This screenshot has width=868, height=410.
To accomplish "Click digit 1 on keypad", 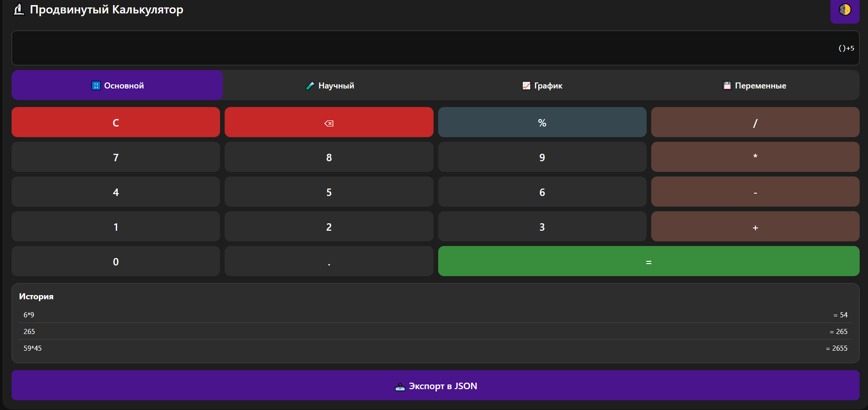I will pyautogui.click(x=116, y=227).
